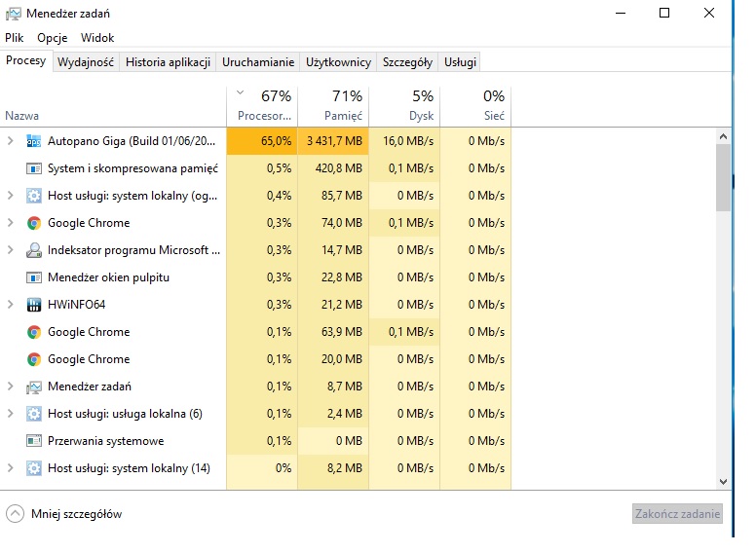Expand the HWiNFO64 process group

pyautogui.click(x=10, y=305)
